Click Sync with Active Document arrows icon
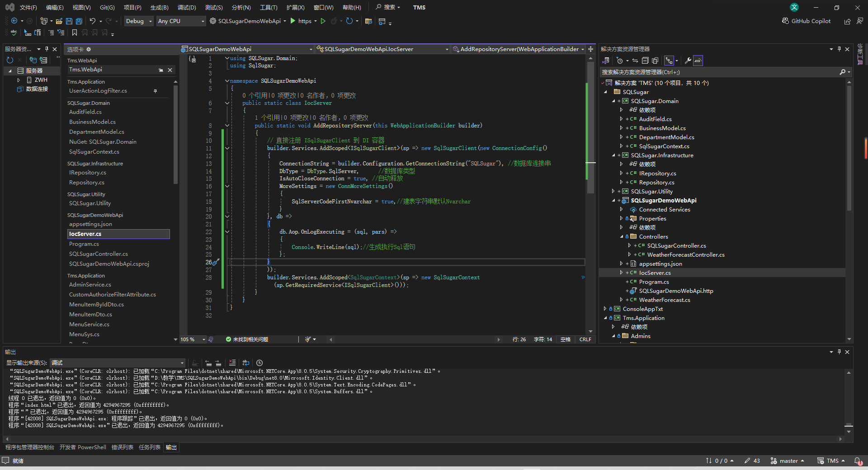 click(x=635, y=61)
